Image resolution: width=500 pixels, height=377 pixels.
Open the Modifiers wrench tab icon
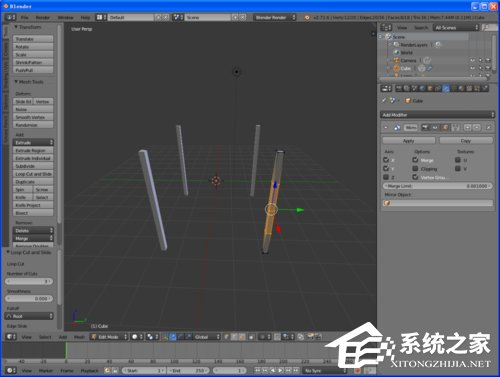click(446, 88)
